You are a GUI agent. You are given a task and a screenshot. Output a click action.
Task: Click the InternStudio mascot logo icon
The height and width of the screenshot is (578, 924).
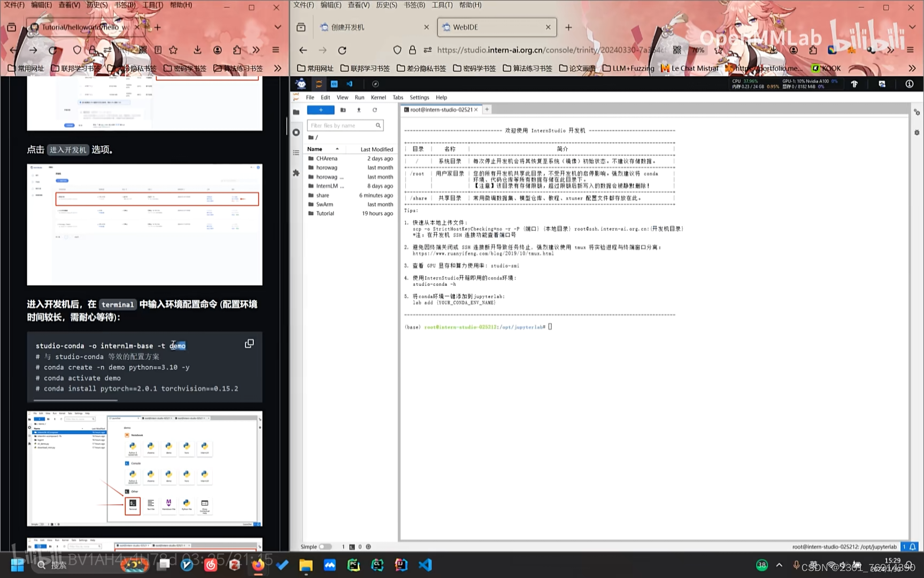(x=301, y=84)
